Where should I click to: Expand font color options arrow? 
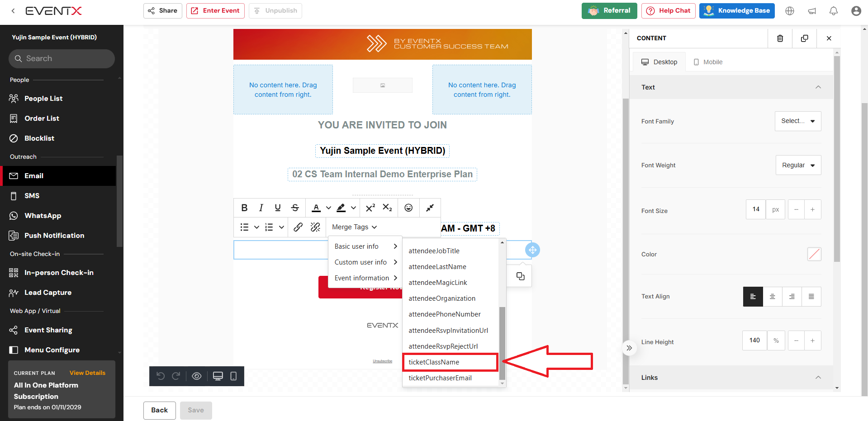[x=328, y=208]
